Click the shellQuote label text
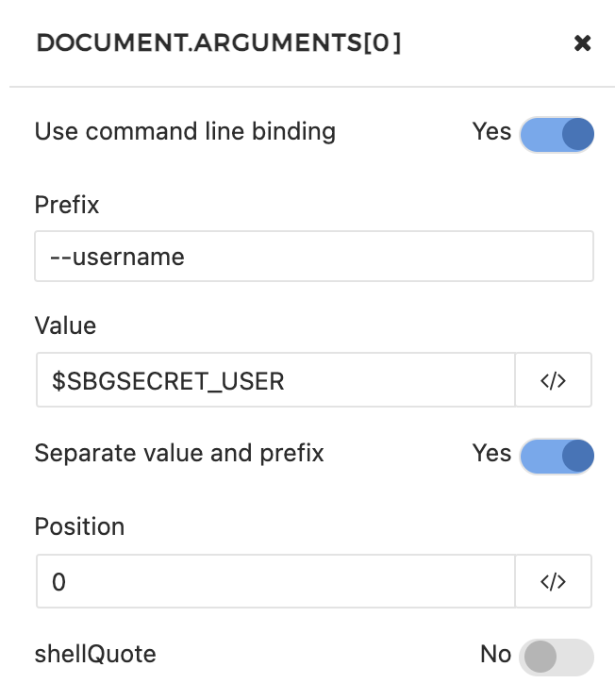The image size is (615, 700). [x=95, y=654]
